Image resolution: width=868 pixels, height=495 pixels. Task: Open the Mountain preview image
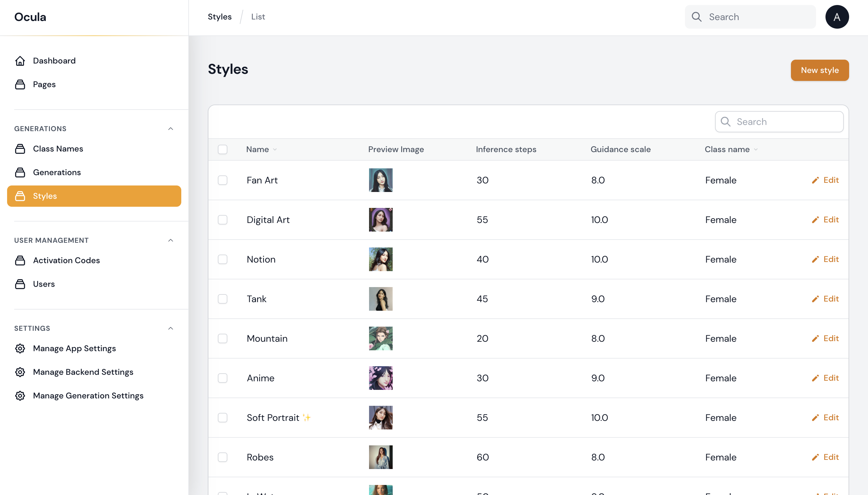click(381, 338)
